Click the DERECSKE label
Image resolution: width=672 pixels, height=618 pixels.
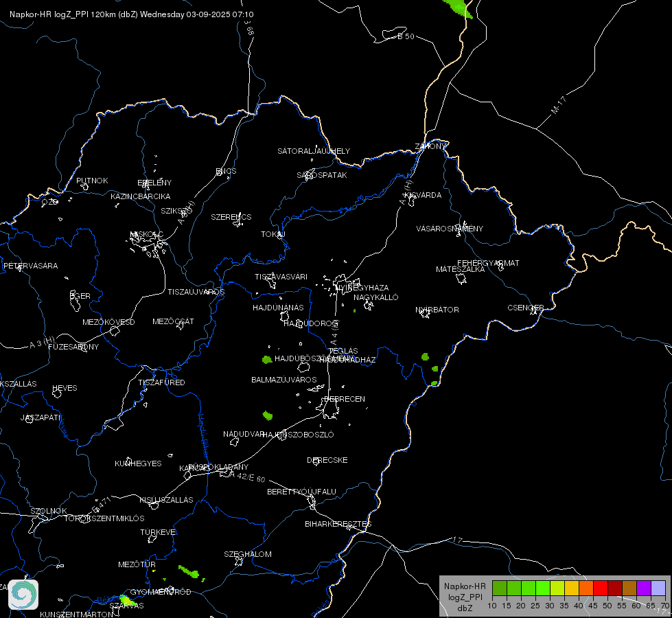(327, 460)
